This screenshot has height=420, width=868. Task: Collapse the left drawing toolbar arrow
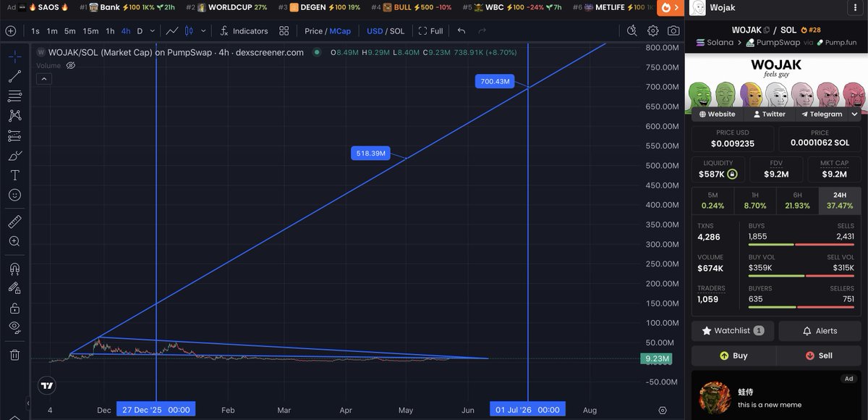click(x=29, y=403)
